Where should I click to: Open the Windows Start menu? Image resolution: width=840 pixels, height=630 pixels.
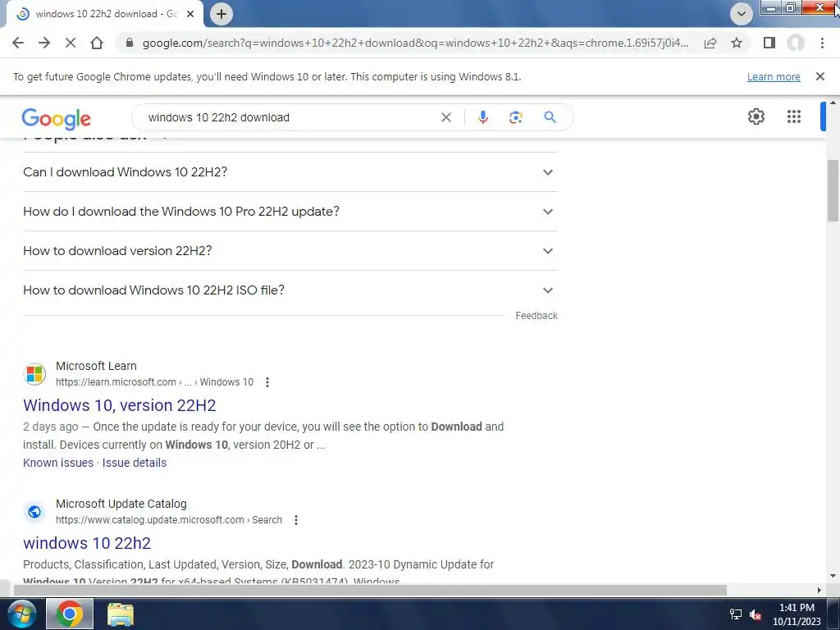(22, 614)
